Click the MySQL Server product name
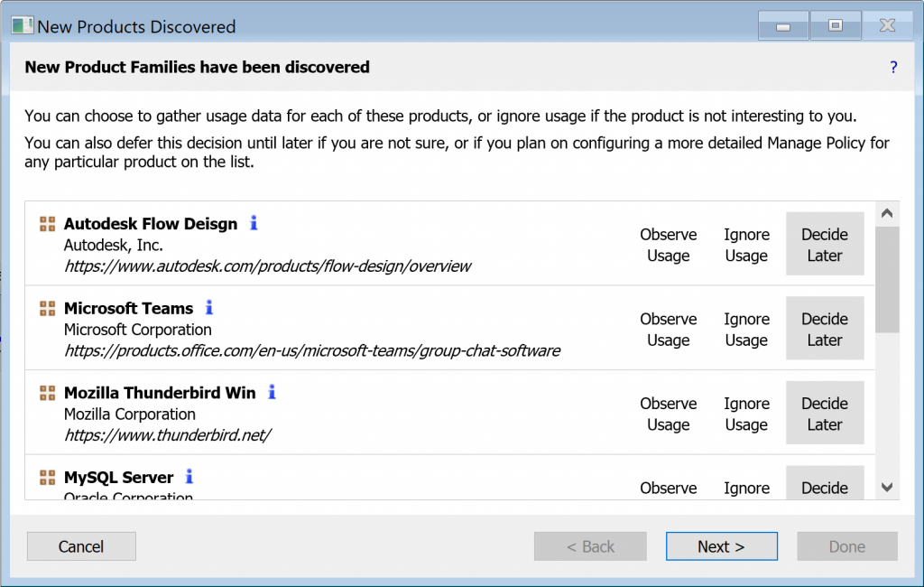The height and width of the screenshot is (587, 924). (118, 477)
